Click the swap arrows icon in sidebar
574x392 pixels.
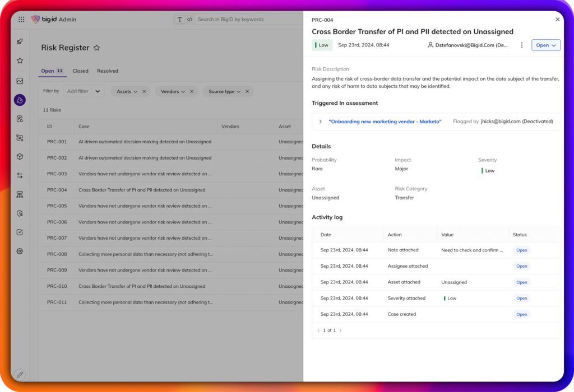click(x=20, y=175)
